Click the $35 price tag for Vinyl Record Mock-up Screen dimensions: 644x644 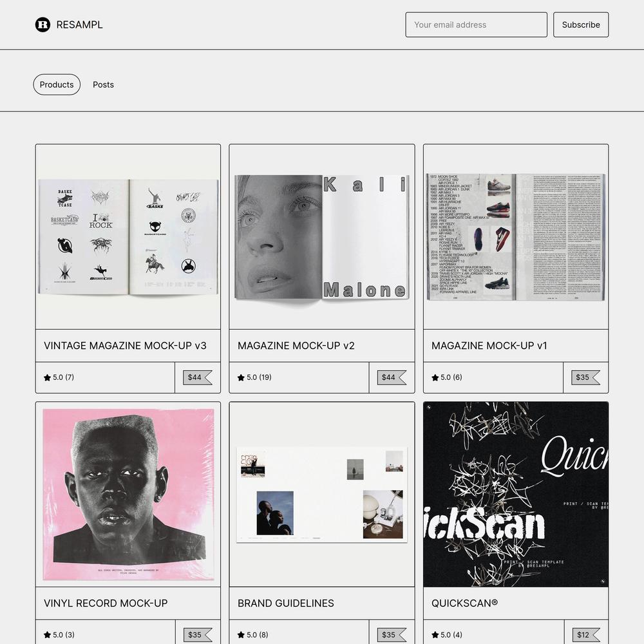click(198, 635)
